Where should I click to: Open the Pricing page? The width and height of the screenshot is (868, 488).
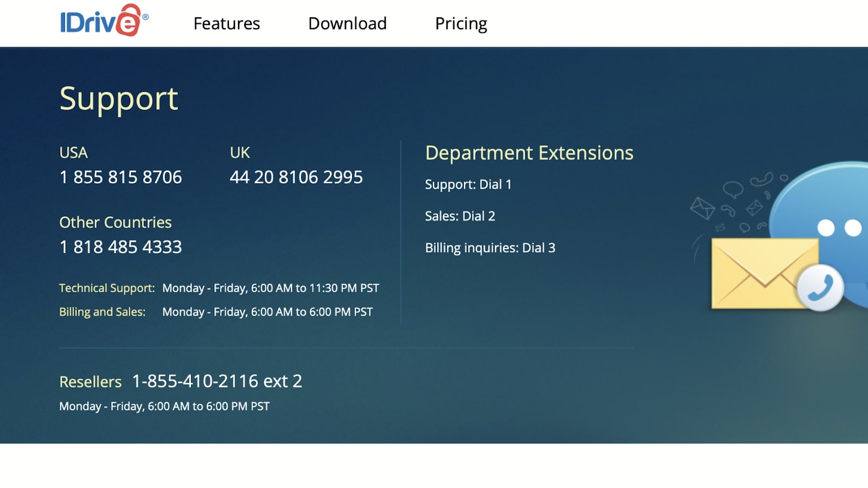[461, 23]
